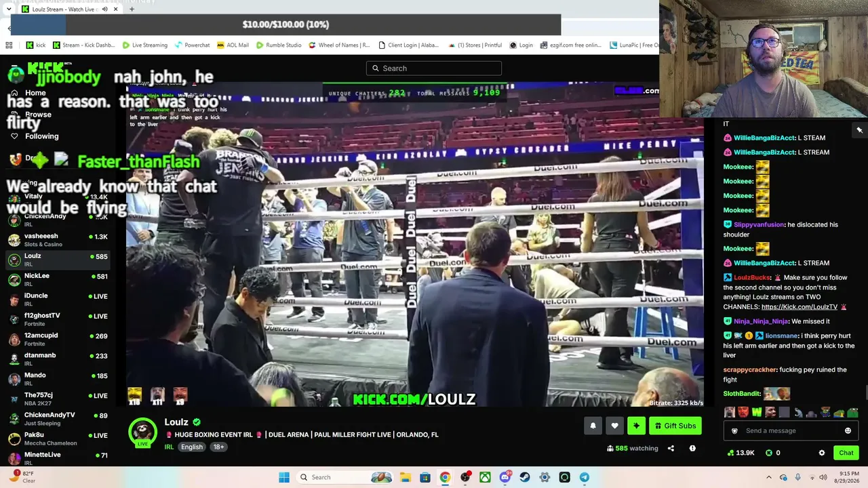Open Discord from taskbar
868x488 pixels.
coord(505,477)
